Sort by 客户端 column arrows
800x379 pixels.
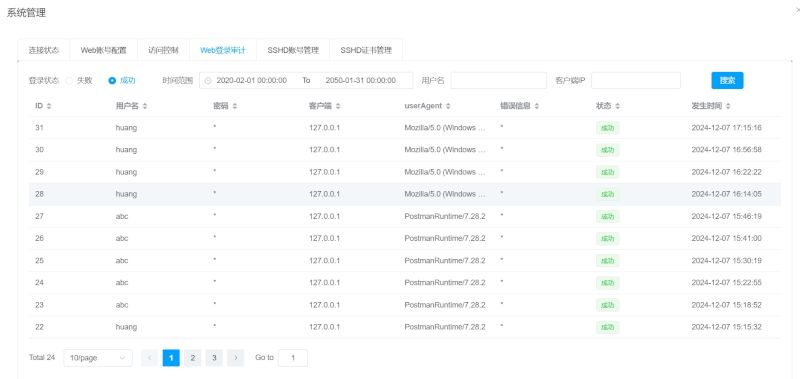point(338,106)
